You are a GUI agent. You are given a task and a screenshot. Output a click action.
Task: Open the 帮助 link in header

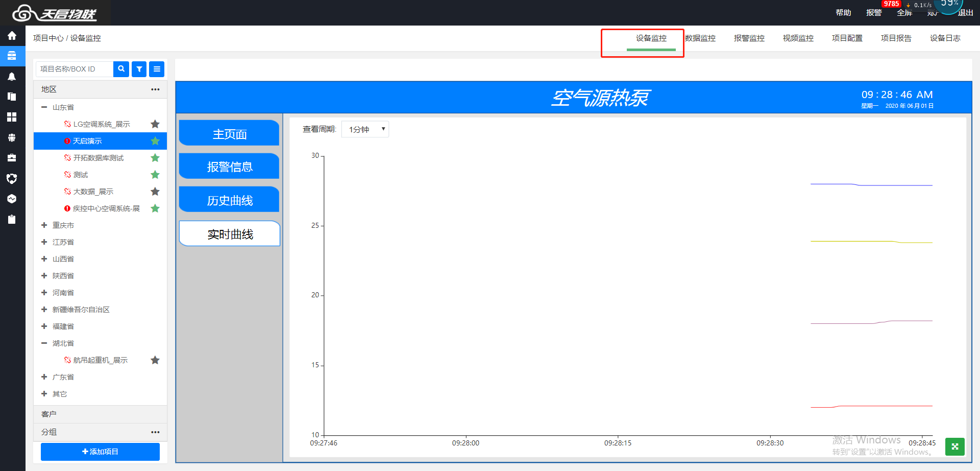tap(843, 13)
